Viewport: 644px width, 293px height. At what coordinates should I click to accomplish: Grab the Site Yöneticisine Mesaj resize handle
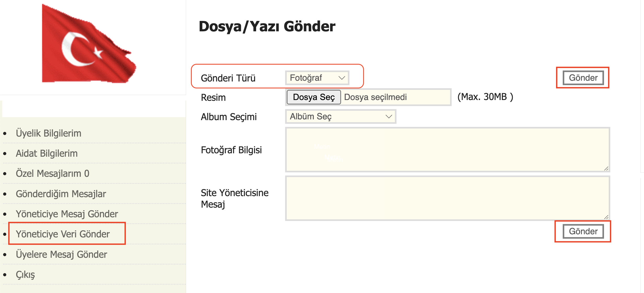[x=606, y=217]
